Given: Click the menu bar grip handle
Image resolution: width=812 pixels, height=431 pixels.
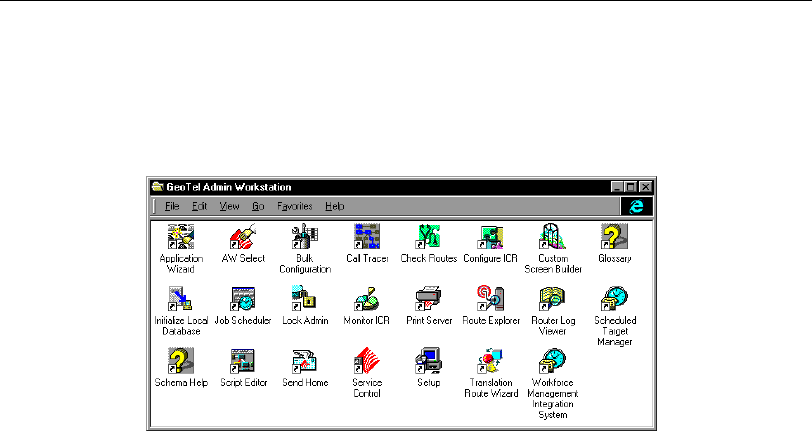Looking at the screenshot, I should [155, 206].
